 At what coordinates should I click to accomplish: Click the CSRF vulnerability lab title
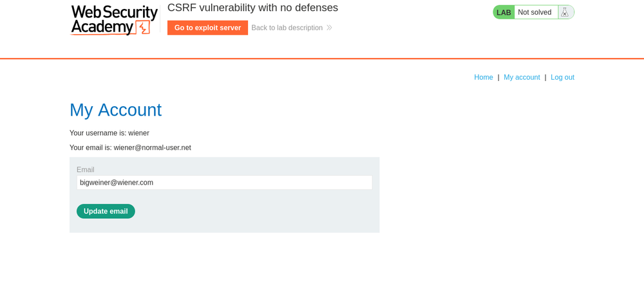click(252, 8)
